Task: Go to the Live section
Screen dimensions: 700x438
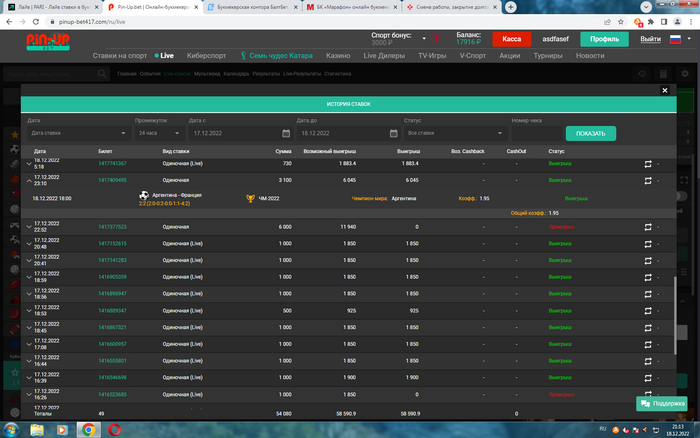Action: coord(164,56)
